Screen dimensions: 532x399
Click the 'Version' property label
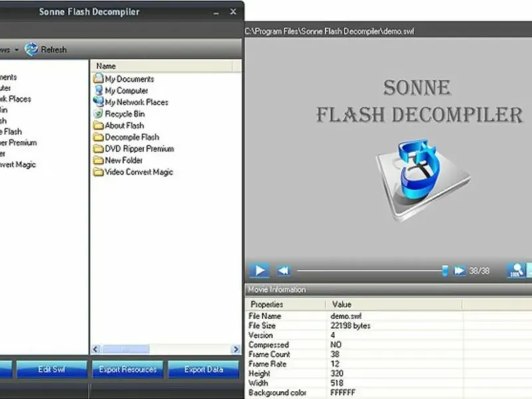pos(261,335)
